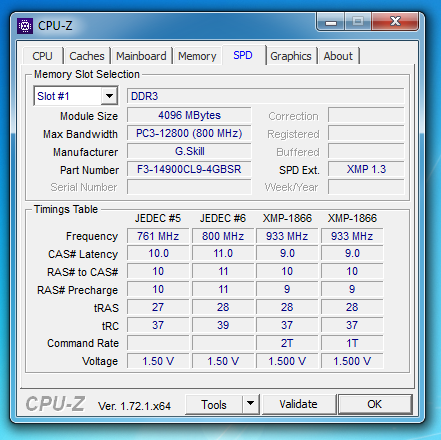Minimize the CPU-Z window

(x=331, y=22)
